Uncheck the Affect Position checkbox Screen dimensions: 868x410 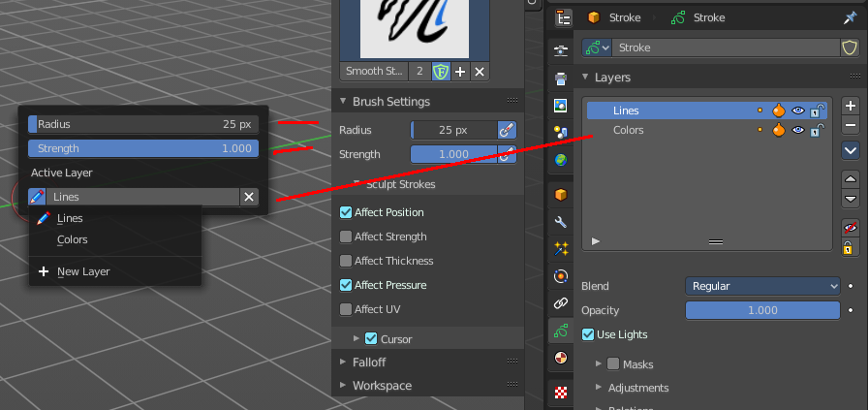(x=346, y=212)
